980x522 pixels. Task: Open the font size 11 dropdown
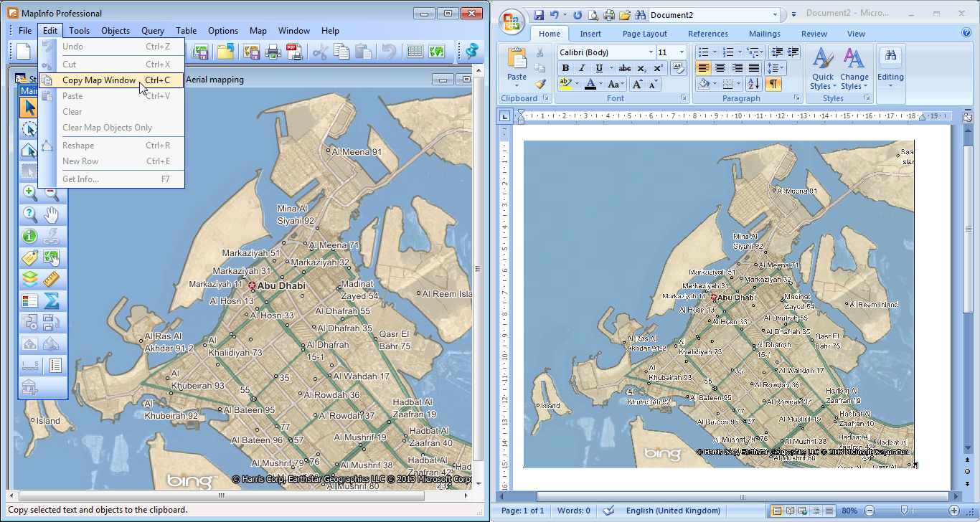point(682,52)
